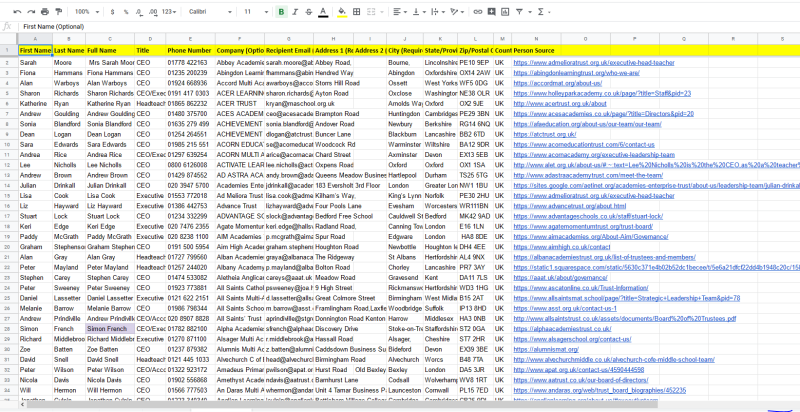Select the last name cell 'Drinkall'
This screenshot has height=412, width=800.
(x=69, y=185)
